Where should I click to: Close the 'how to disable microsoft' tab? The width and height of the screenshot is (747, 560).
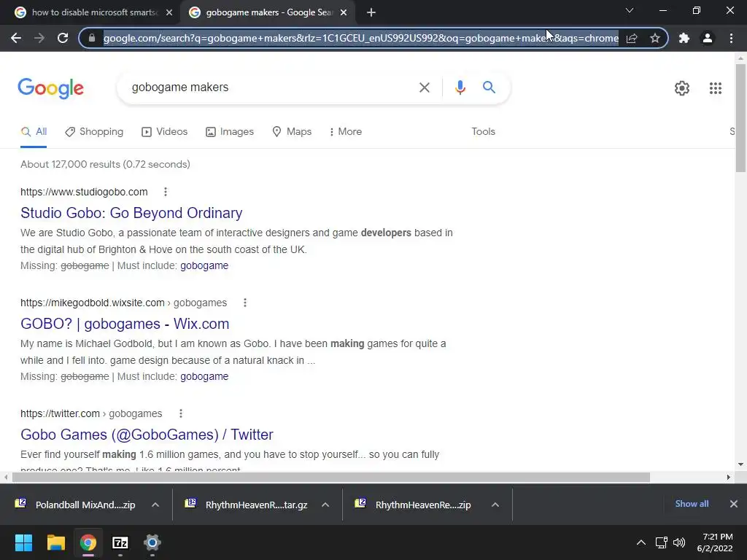pyautogui.click(x=169, y=13)
